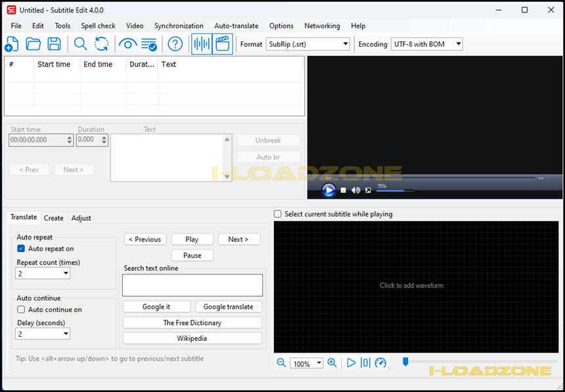Open the Spell check menu
565x392 pixels.
(98, 26)
